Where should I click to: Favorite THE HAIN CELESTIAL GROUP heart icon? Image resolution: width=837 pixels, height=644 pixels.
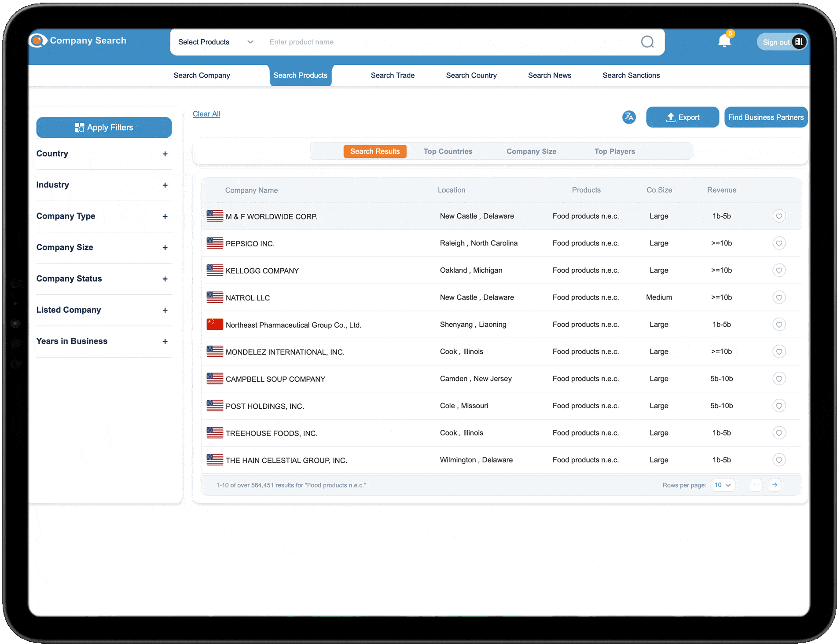click(x=779, y=460)
